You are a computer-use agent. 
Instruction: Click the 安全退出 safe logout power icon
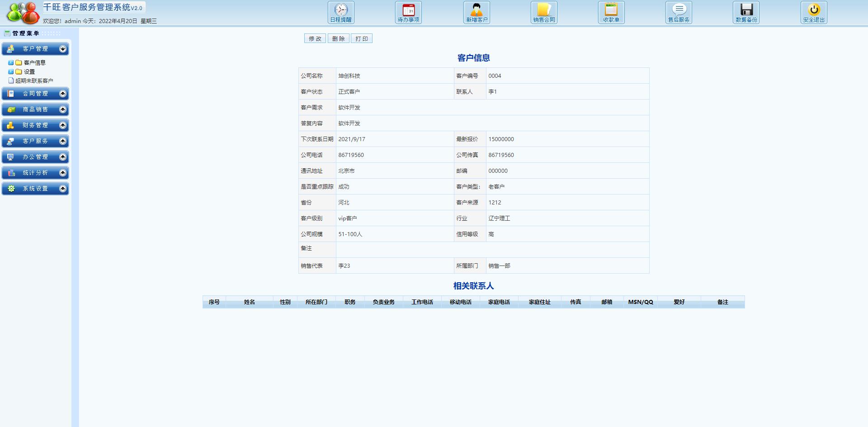tap(814, 13)
